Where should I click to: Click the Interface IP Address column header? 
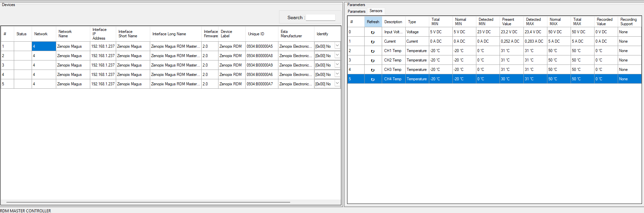click(103, 34)
